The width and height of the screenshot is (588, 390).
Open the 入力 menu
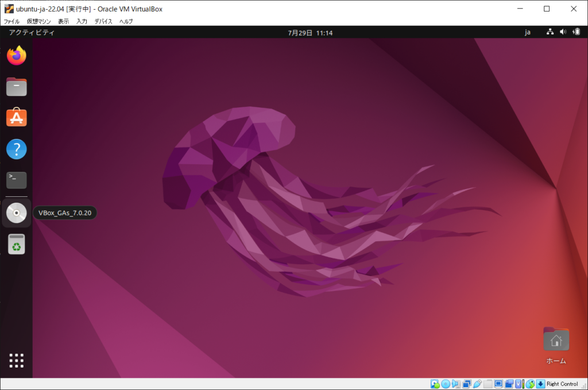pos(82,21)
